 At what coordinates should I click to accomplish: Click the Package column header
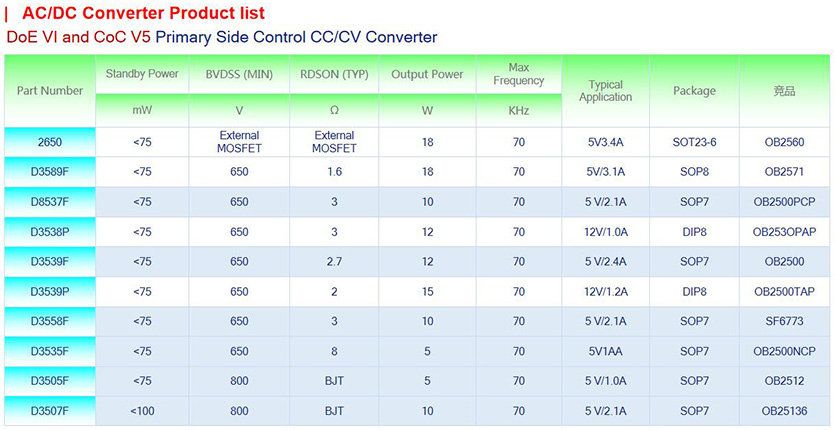coord(694,91)
